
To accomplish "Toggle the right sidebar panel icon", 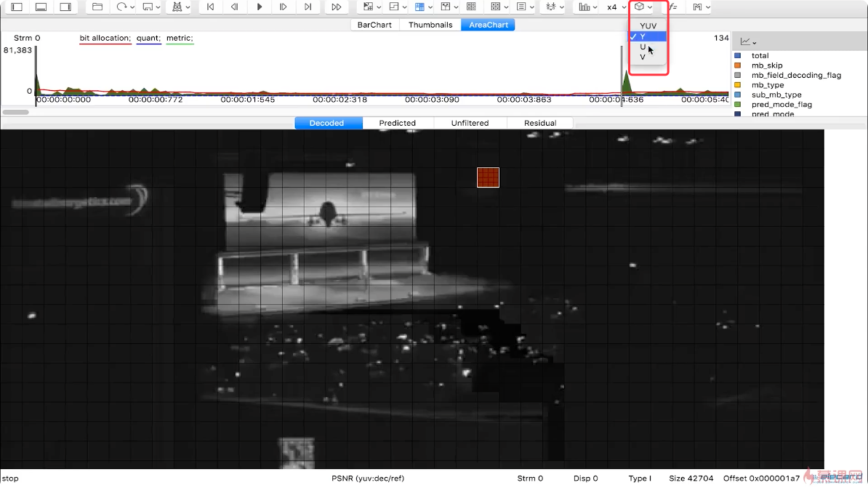I will pyautogui.click(x=65, y=7).
